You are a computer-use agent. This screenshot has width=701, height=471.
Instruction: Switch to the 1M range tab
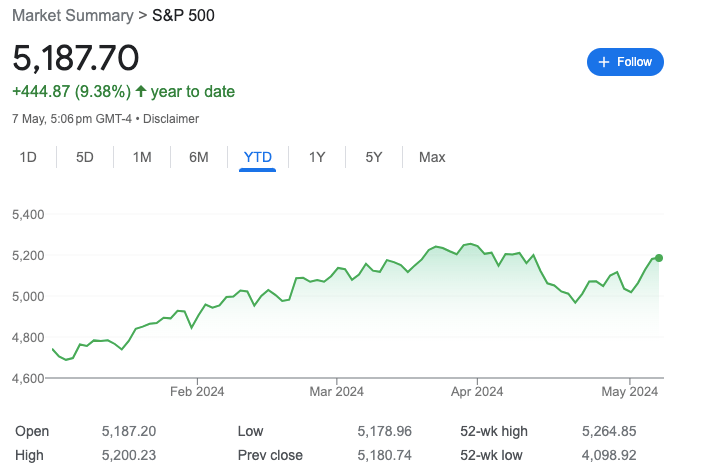142,157
